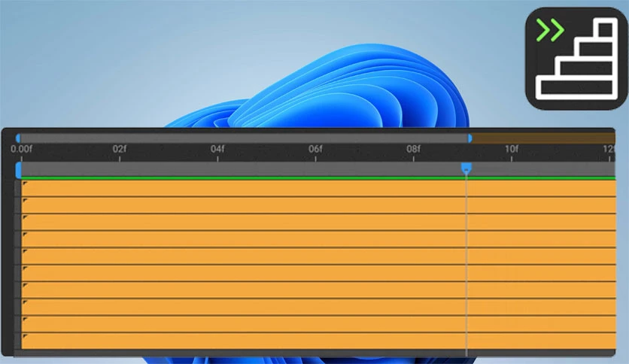Click the 02f mark on time ruler
The image size is (629, 364).
[120, 149]
